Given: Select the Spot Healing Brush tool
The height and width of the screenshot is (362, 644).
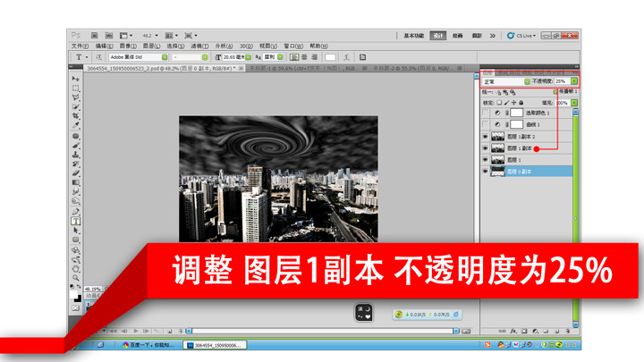Looking at the screenshot, I should point(75,136).
